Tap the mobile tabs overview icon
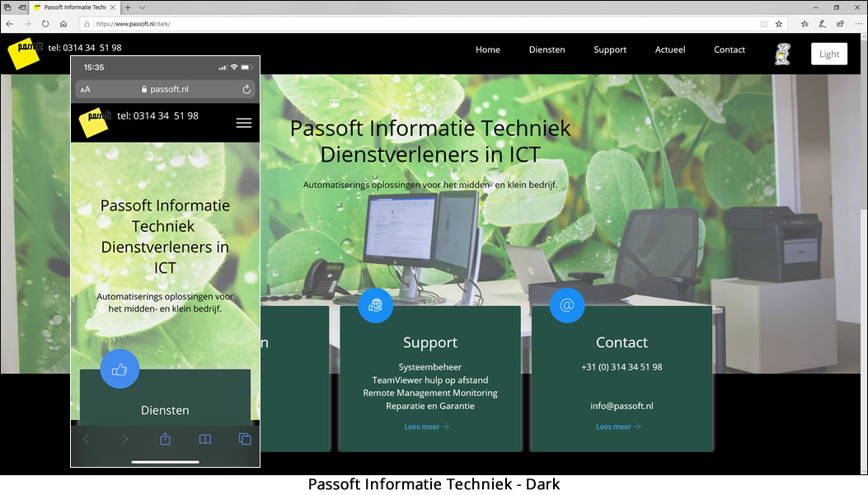The image size is (868, 495). click(245, 439)
